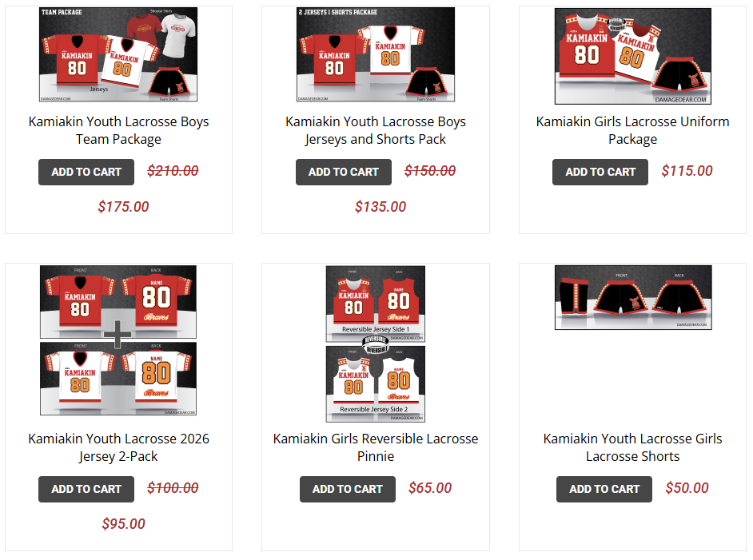The height and width of the screenshot is (560, 753).
Task: Open Kamiakin Youth Lacrosse Boys Team Package link
Action: [x=118, y=130]
